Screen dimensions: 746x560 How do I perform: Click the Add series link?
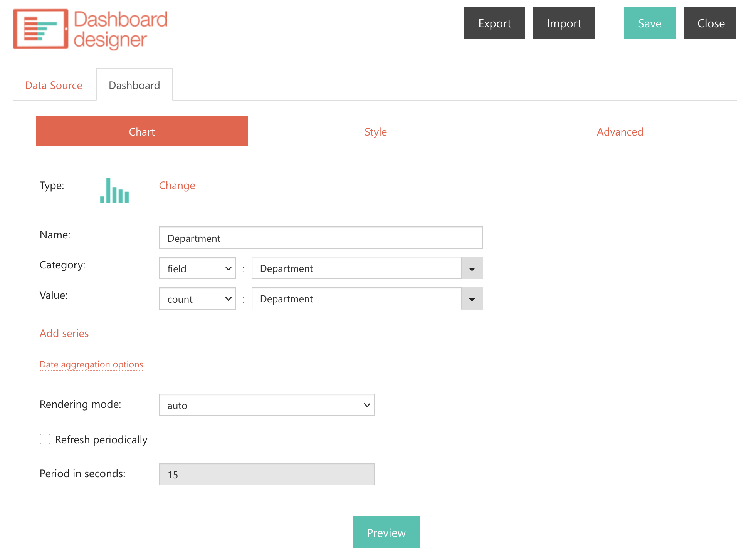(x=64, y=333)
